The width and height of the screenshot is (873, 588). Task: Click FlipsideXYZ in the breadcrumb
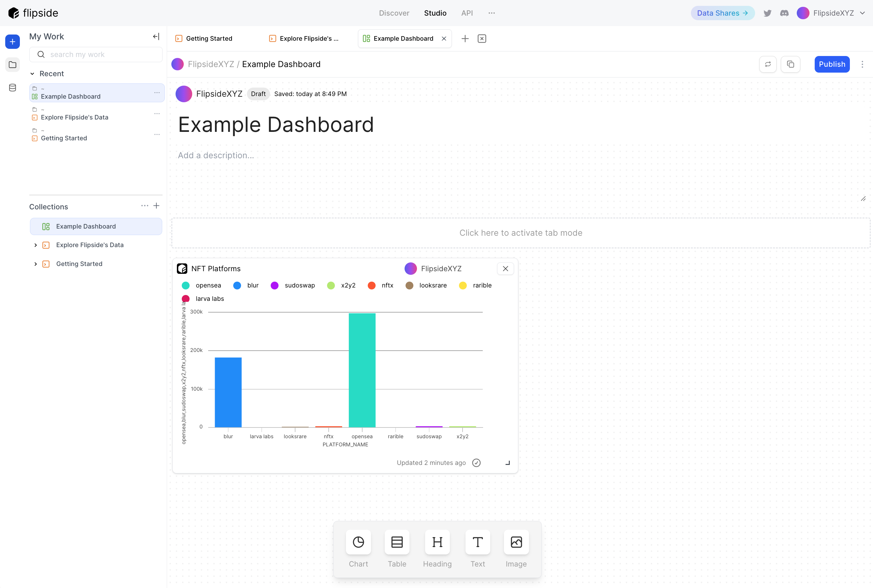pyautogui.click(x=211, y=64)
